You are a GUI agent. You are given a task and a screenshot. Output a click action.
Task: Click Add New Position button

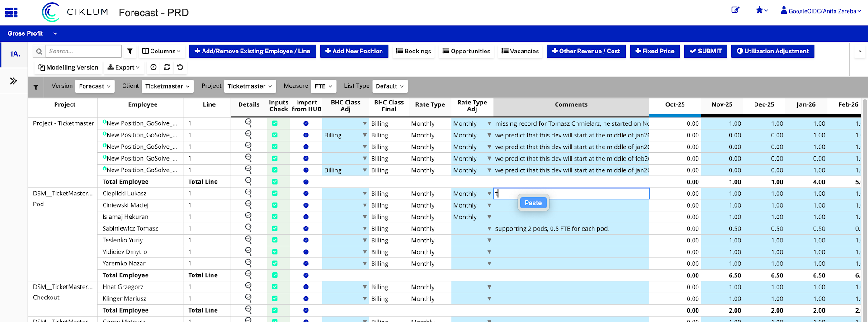[354, 51]
